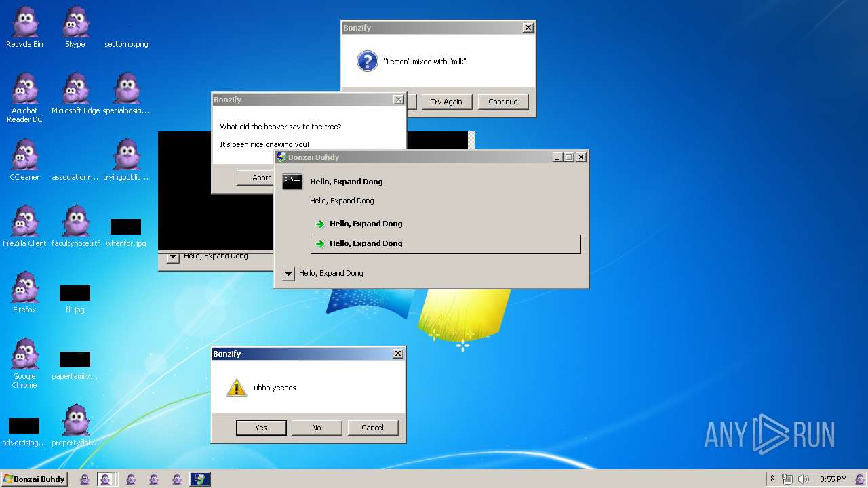The height and width of the screenshot is (488, 868).
Task: Click the command prompt icon in Bonzai Buhdy dialog
Action: [292, 181]
